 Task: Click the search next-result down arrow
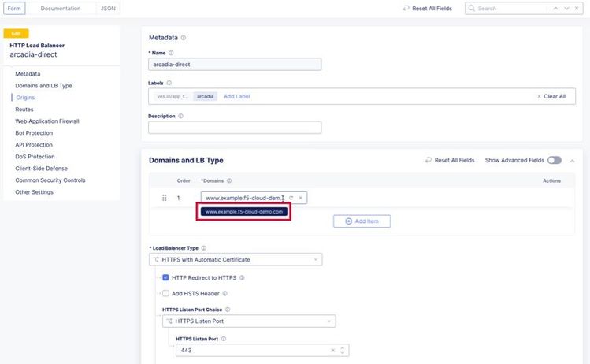(x=567, y=8)
